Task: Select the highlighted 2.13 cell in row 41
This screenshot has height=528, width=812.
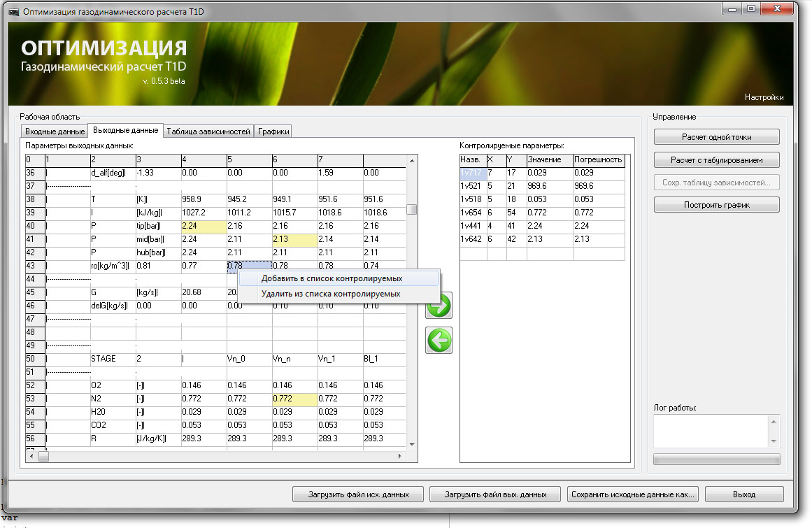Action: (x=294, y=239)
